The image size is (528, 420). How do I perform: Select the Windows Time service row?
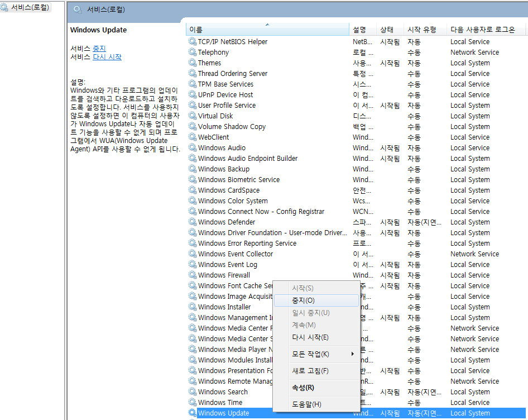tap(356, 403)
